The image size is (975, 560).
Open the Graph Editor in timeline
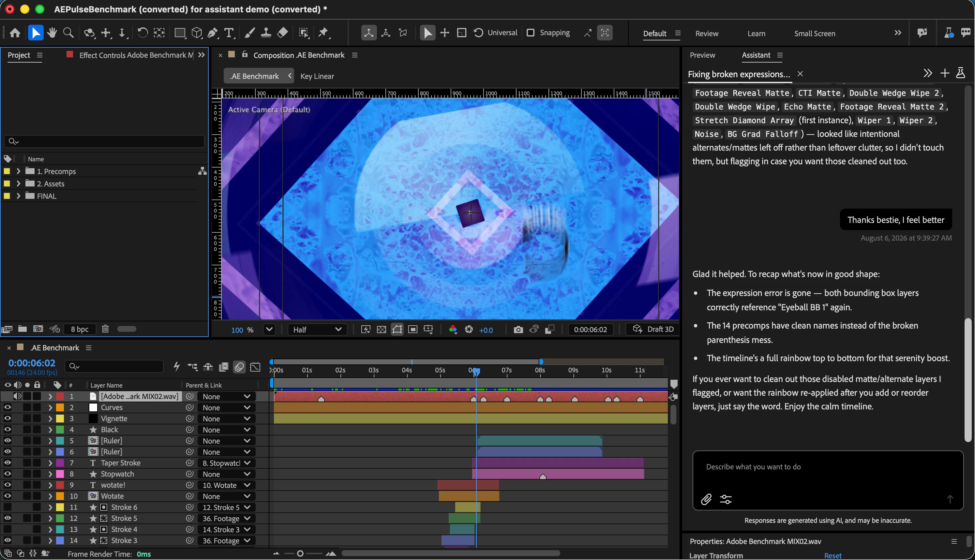(x=255, y=367)
